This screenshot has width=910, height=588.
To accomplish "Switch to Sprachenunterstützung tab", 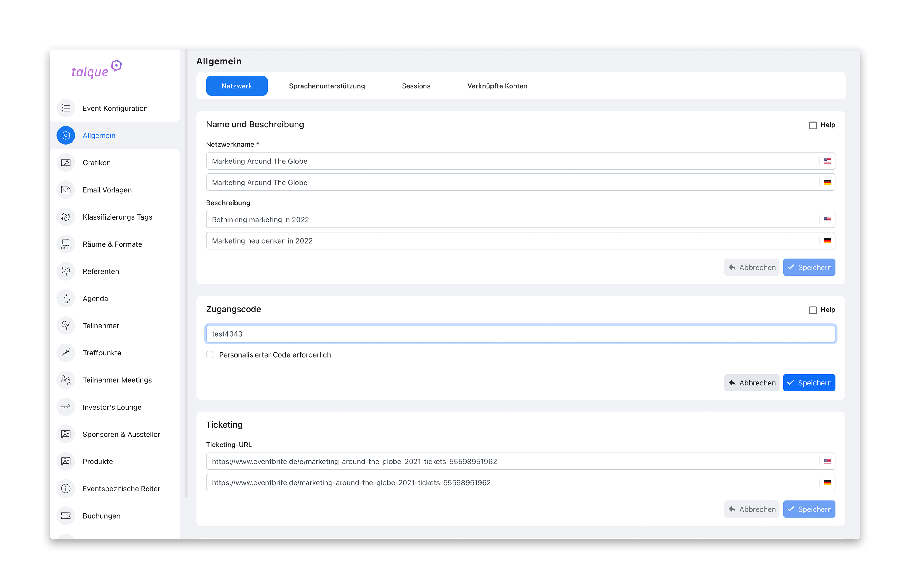I will pos(326,86).
